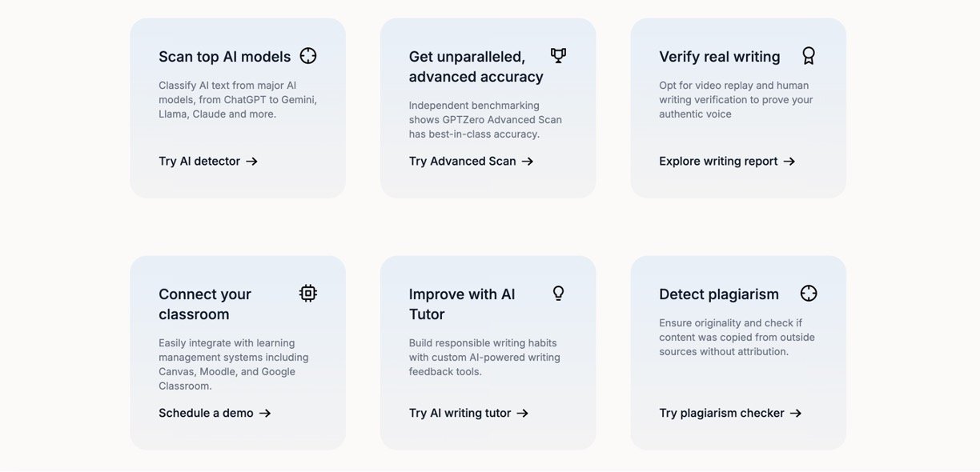
Task: Open the Explore writing report link
Action: 727,162
